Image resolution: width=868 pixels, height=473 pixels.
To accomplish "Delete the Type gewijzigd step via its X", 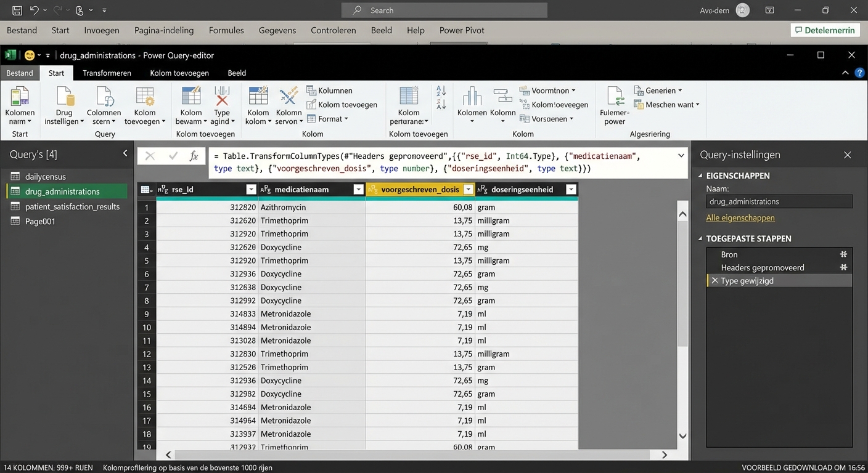I will pyautogui.click(x=714, y=280).
